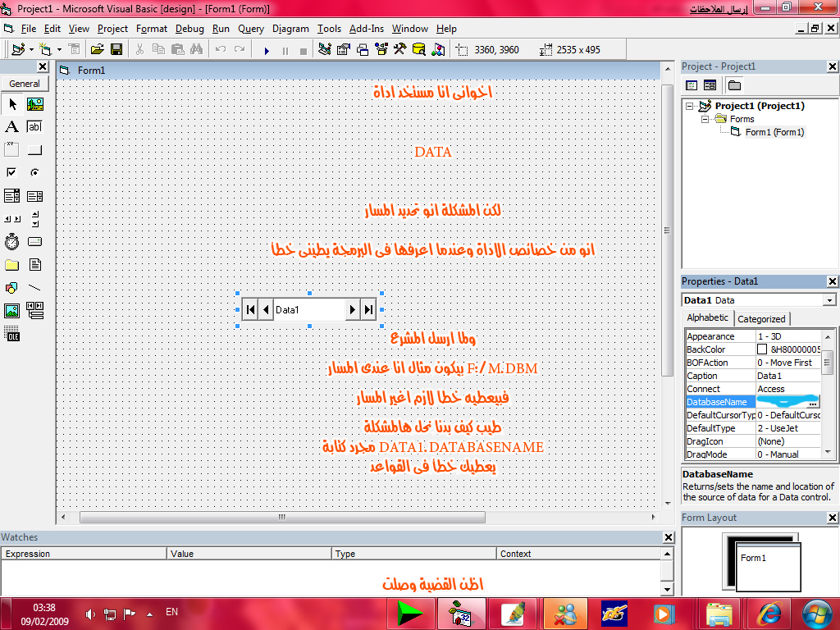Choose the OLE control tool
This screenshot has height=630, width=840.
(11, 334)
